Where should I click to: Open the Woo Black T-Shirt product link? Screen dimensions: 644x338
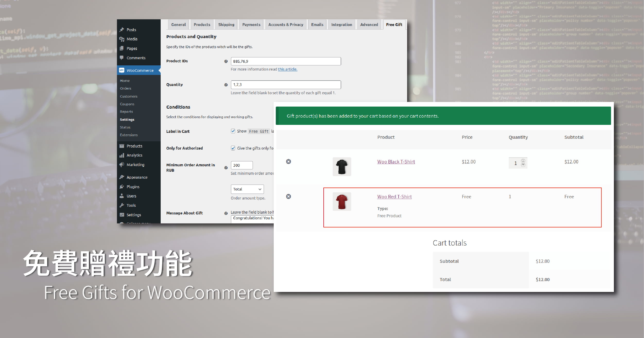point(396,162)
